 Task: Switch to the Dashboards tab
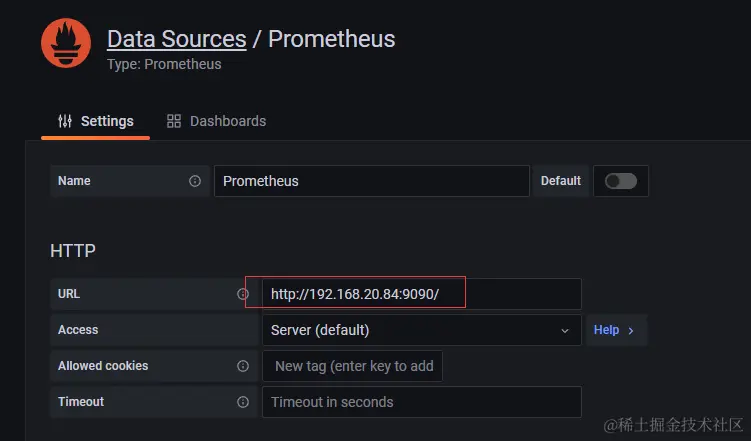(216, 121)
